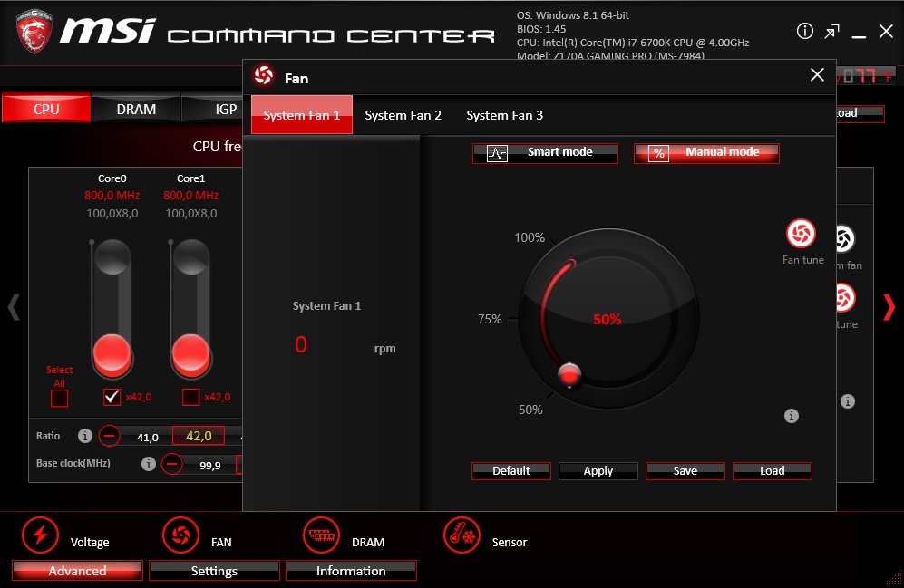Click the fan speed dial red knob
Screen dimensions: 904x588
(569, 374)
